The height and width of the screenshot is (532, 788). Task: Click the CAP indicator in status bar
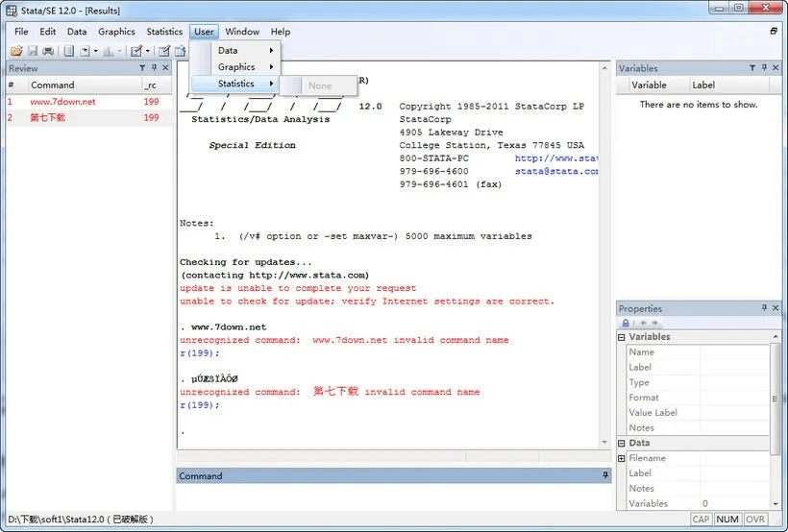point(702,519)
